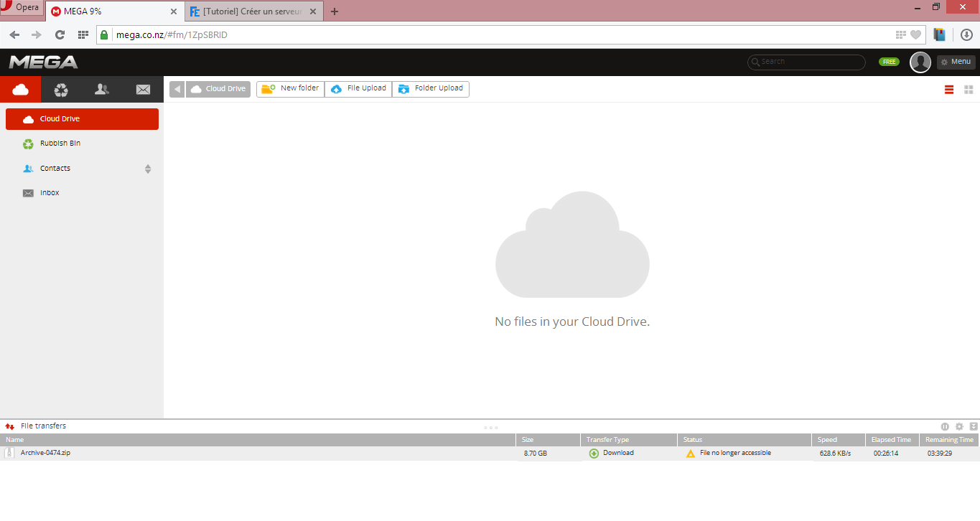Click the 8.70 GB size value

[x=536, y=454]
